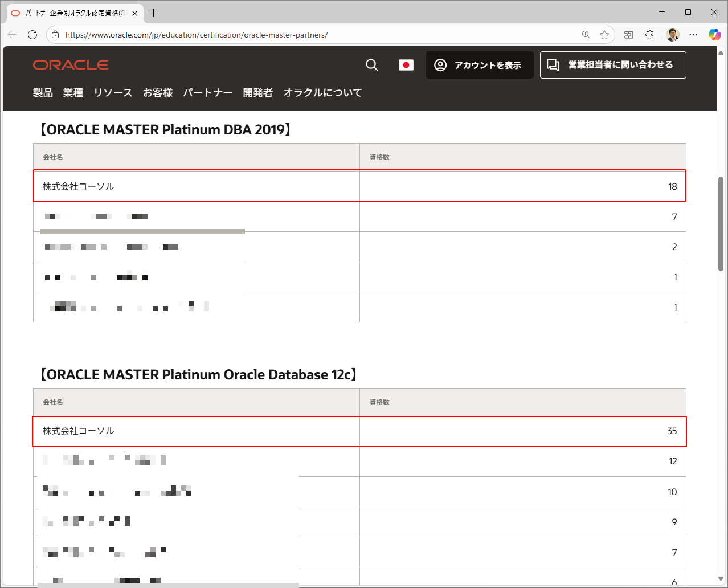
Task: Focus the address bar URL
Action: pos(197,35)
